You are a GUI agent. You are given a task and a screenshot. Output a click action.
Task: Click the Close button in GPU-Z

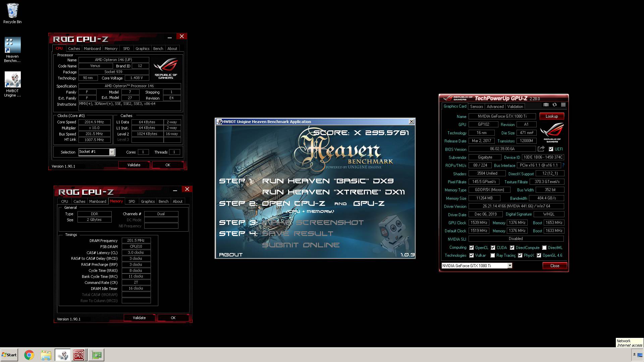(555, 266)
